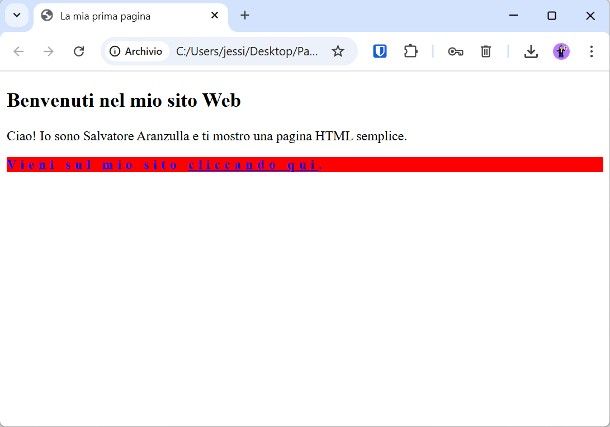Go forward to the next page

pyautogui.click(x=49, y=51)
